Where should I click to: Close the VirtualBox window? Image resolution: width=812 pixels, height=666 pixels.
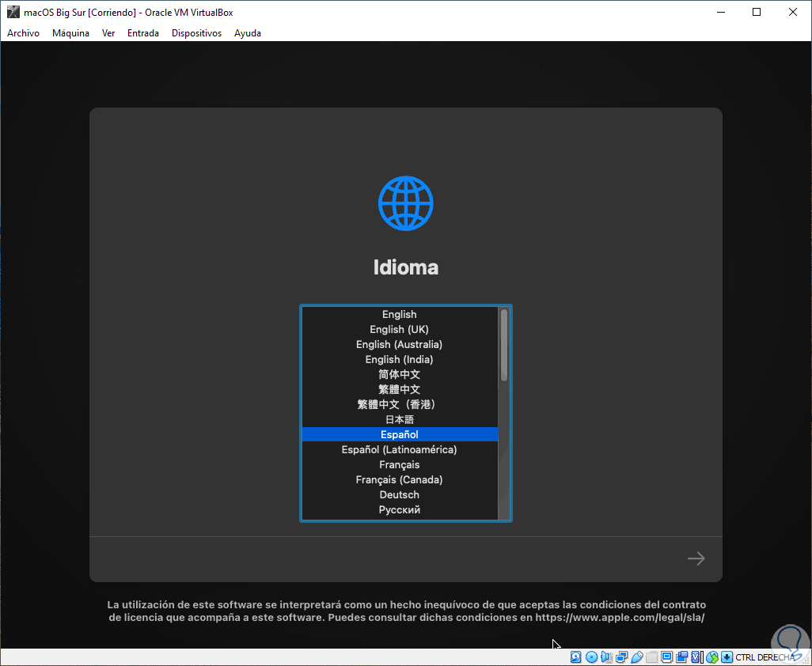[793, 12]
